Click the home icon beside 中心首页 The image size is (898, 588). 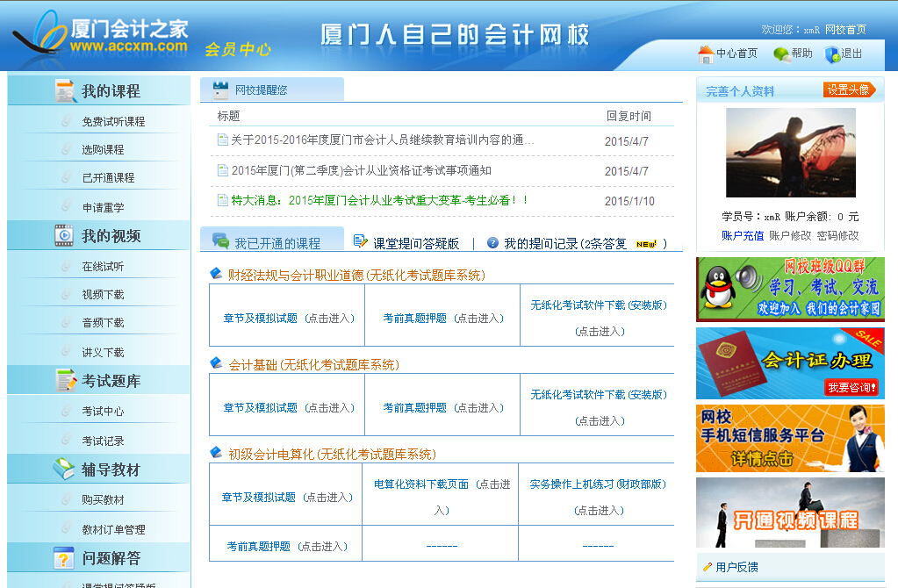pyautogui.click(x=706, y=54)
